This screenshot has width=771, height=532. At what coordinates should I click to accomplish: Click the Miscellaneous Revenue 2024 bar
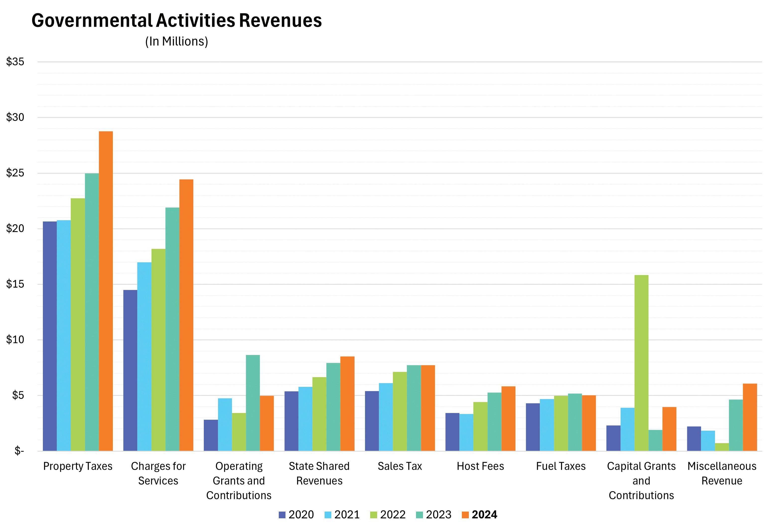[x=750, y=417]
